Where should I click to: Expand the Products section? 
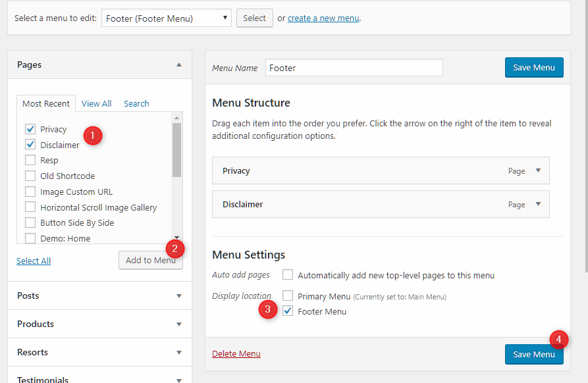click(179, 324)
